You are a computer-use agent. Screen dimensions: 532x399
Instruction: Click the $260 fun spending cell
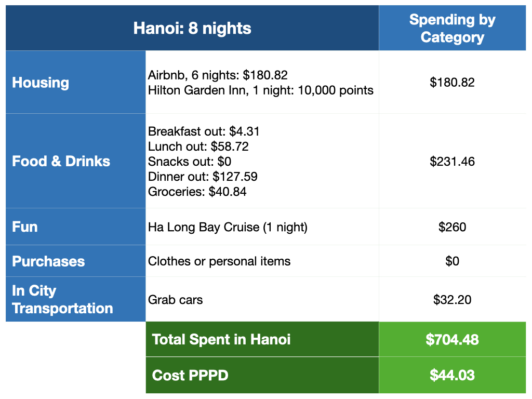[452, 227]
